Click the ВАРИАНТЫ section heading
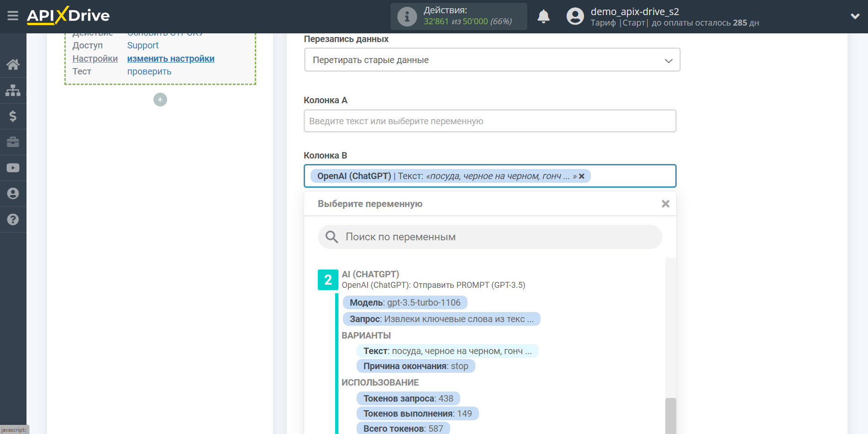Screen dimensions: 868x434 [x=366, y=335]
